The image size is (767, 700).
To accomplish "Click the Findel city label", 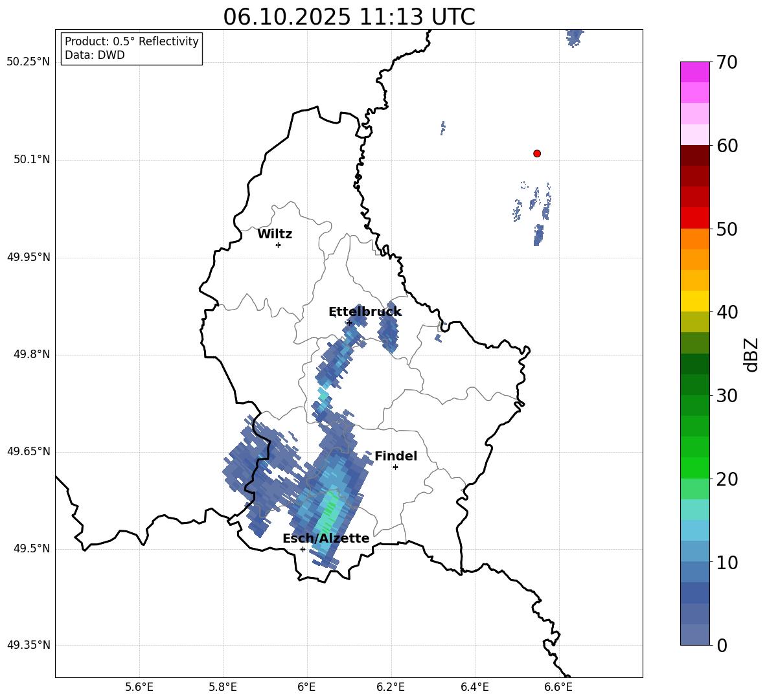I will click(396, 456).
